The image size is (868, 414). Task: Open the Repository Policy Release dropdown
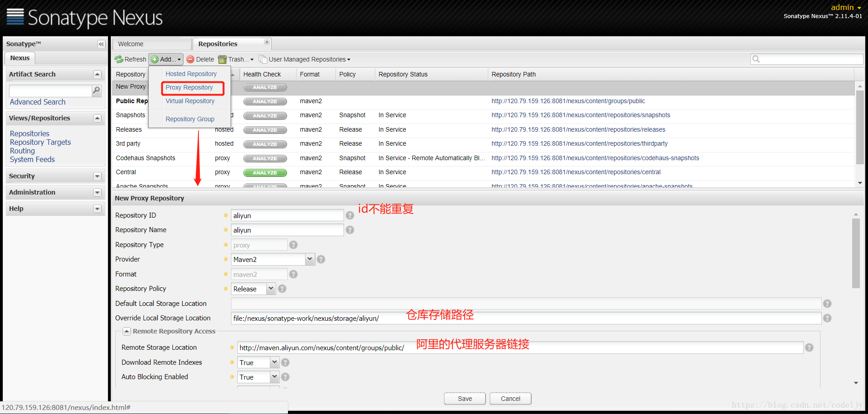point(271,289)
